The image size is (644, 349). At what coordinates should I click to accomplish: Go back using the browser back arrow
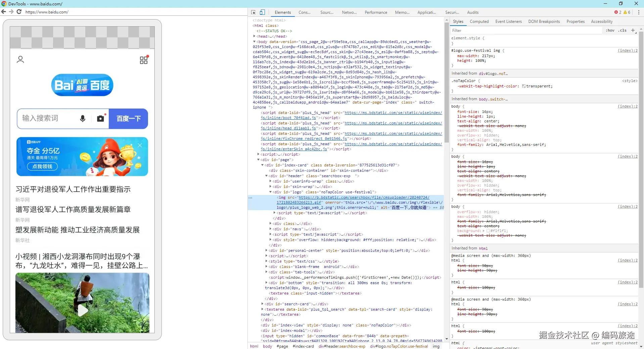[4, 12]
